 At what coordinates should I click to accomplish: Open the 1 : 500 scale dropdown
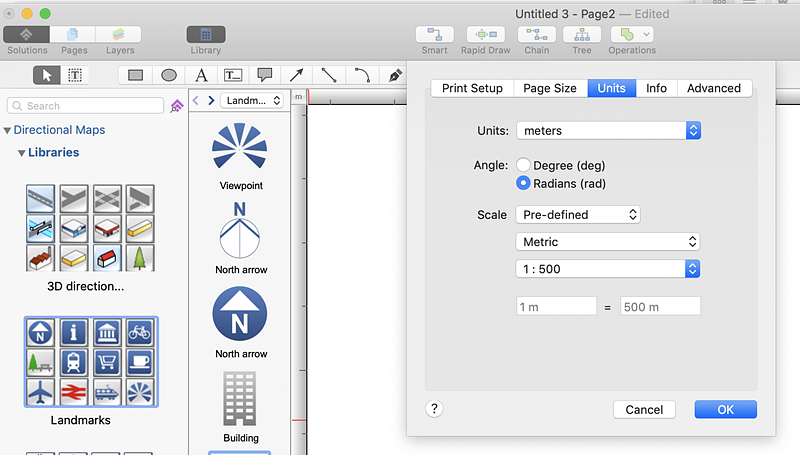608,269
